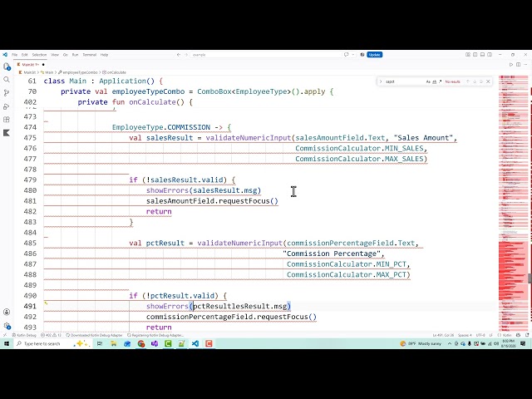Expand the replace toggle in find widget
The image size is (532, 399).
(381, 81)
